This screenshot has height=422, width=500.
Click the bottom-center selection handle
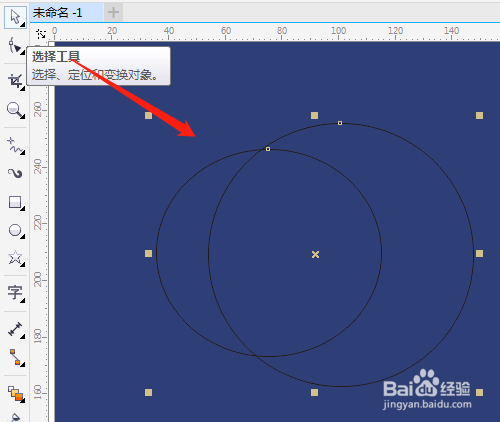pos(314,392)
